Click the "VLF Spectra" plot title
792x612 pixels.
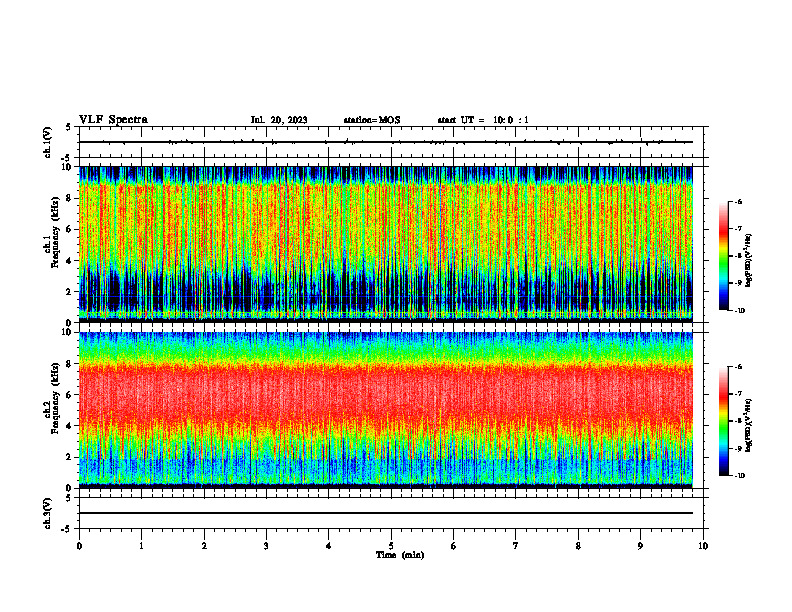113,120
